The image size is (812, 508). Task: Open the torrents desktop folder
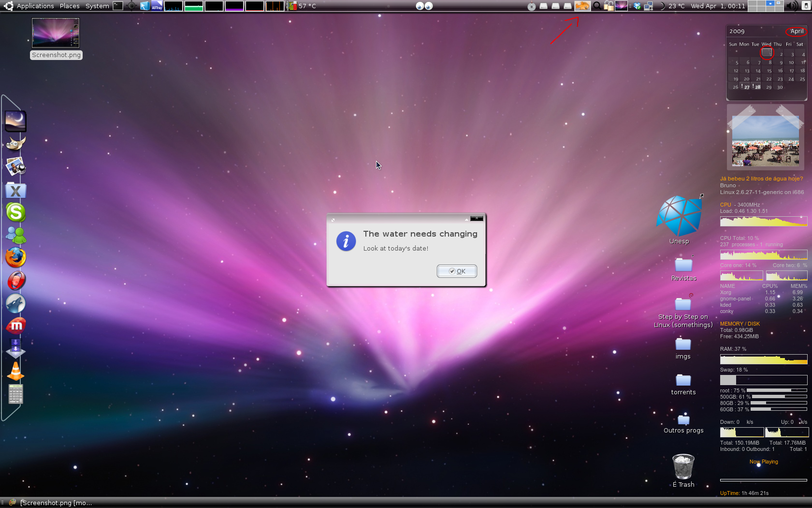coord(683,384)
